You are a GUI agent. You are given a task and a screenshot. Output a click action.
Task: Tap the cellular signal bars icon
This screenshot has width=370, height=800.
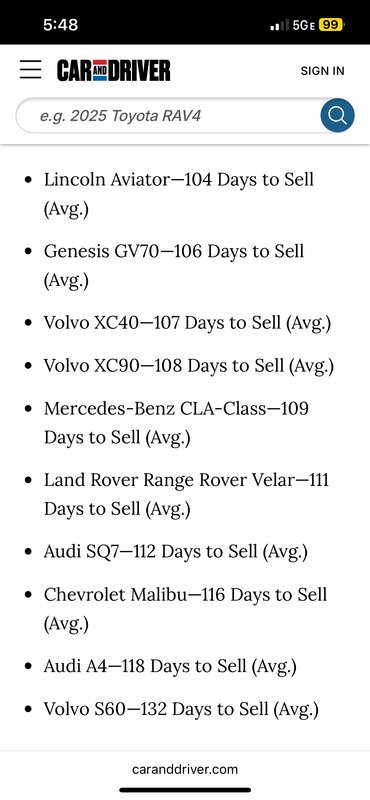pyautogui.click(x=280, y=25)
